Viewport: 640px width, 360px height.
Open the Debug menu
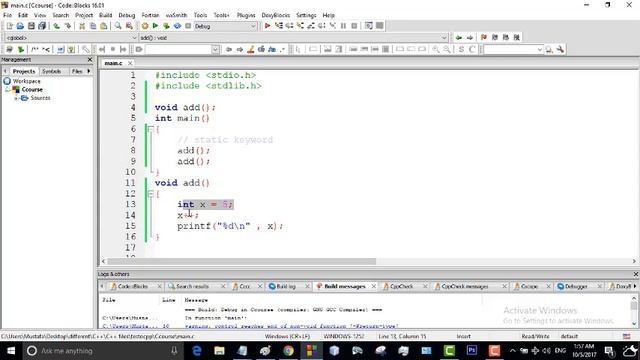point(127,15)
